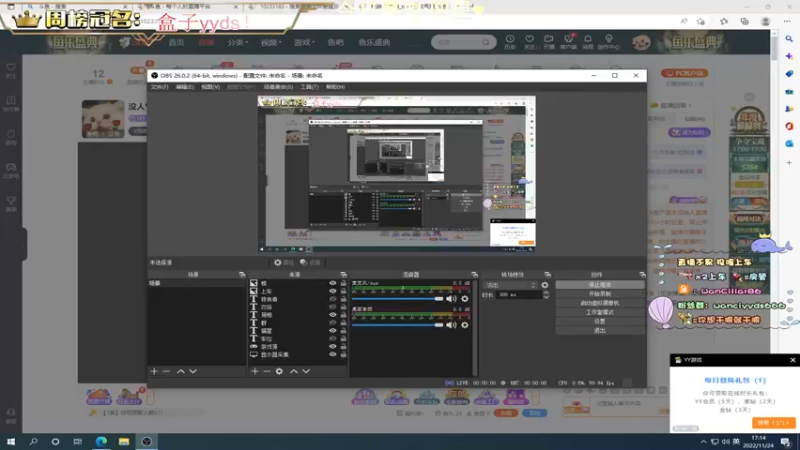Image resolution: width=800 pixels, height=450 pixels.
Task: Claim gift with orange button in YY popup
Action: tap(773, 422)
